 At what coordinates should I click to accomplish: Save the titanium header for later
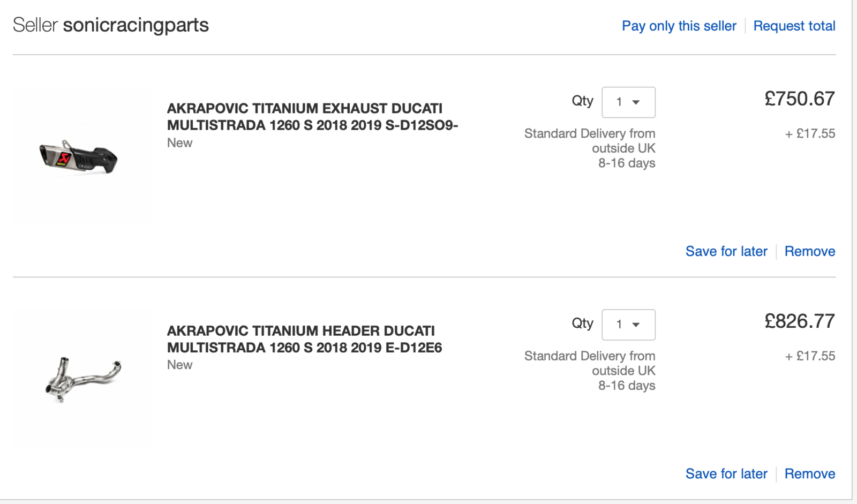(x=726, y=473)
